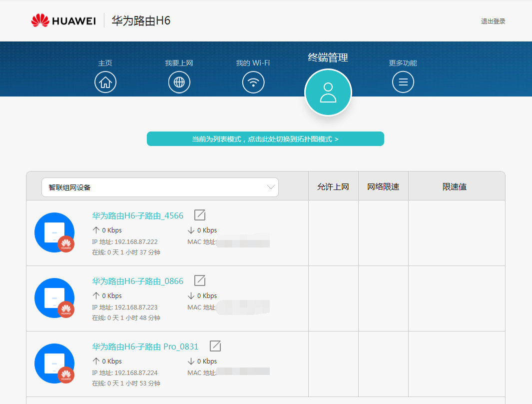Image resolution: width=532 pixels, height=404 pixels.
Task: Click the 我要上网 globe icon
Action: pyautogui.click(x=179, y=82)
